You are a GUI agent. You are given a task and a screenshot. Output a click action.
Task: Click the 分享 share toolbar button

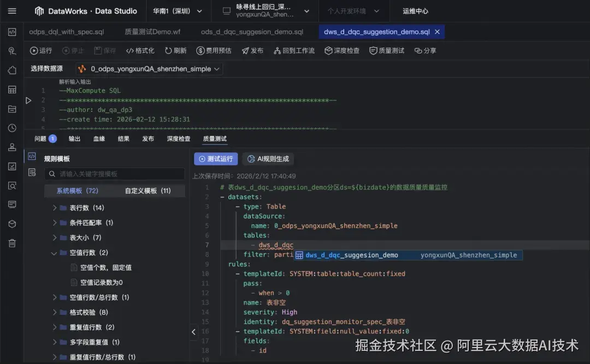pyautogui.click(x=425, y=50)
